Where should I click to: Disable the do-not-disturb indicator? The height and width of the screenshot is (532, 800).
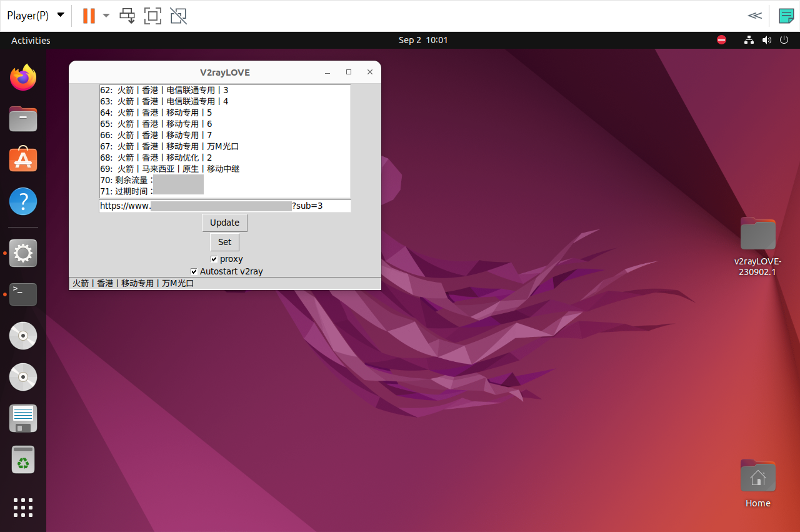click(721, 39)
